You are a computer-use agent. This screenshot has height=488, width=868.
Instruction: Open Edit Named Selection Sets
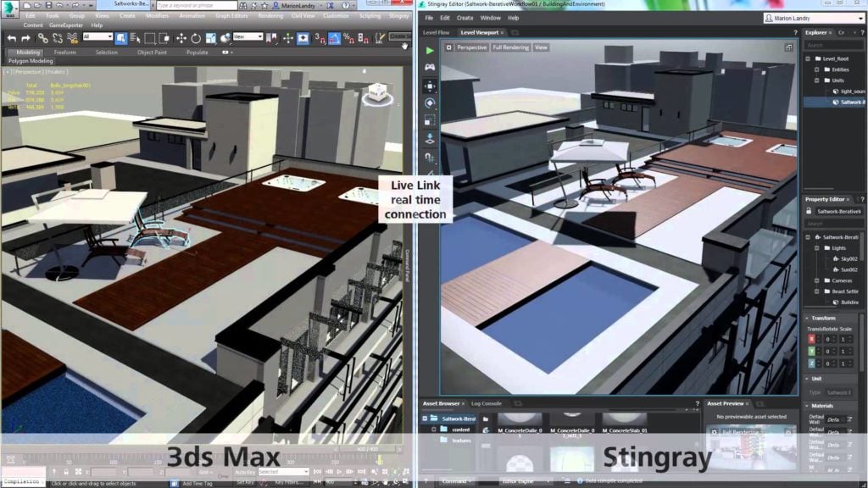[x=380, y=38]
